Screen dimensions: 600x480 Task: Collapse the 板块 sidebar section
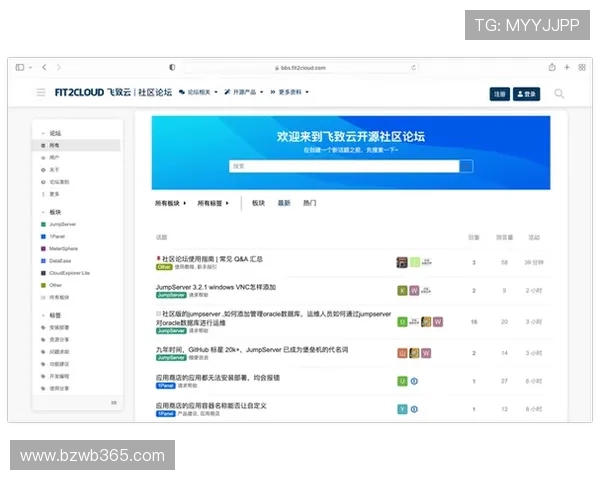pyautogui.click(x=52, y=212)
